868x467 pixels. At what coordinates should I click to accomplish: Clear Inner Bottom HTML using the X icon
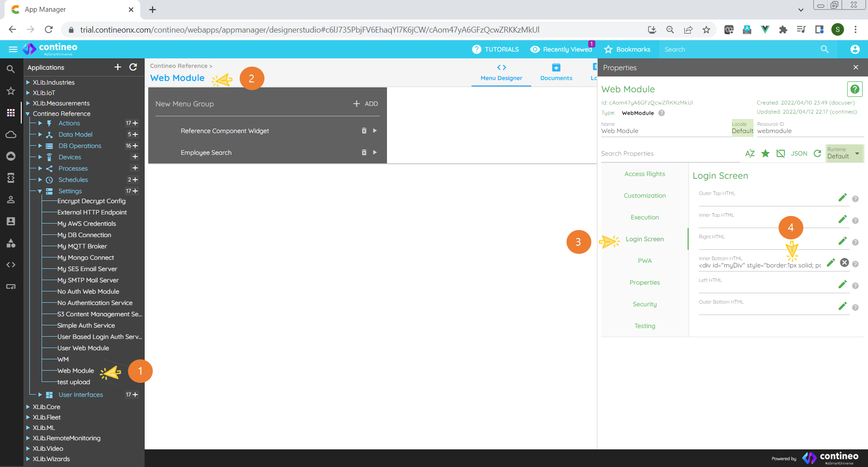pos(844,262)
